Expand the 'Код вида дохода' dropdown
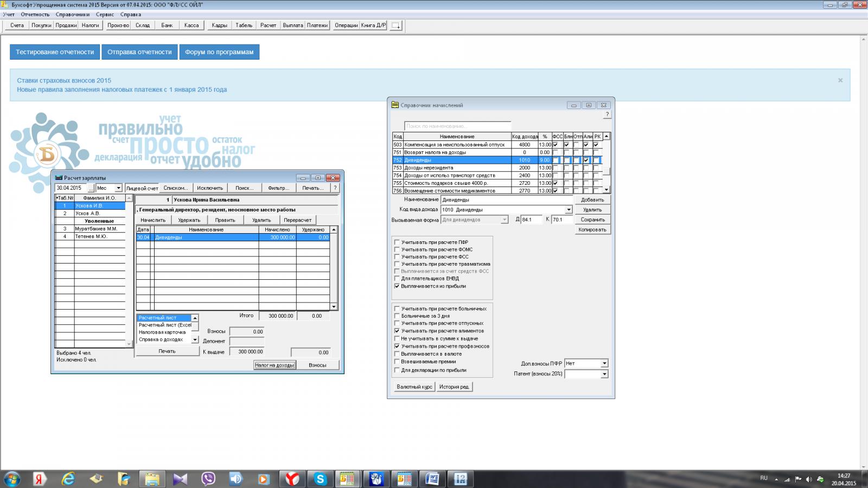The width and height of the screenshot is (868, 488). (569, 210)
